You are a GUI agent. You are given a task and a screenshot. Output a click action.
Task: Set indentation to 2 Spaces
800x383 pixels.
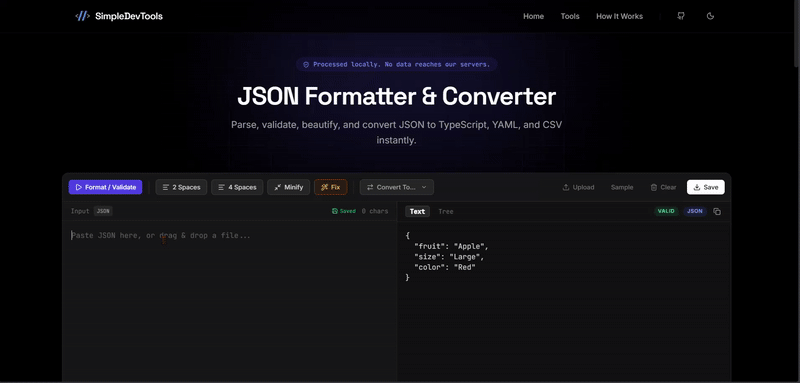pyautogui.click(x=181, y=187)
